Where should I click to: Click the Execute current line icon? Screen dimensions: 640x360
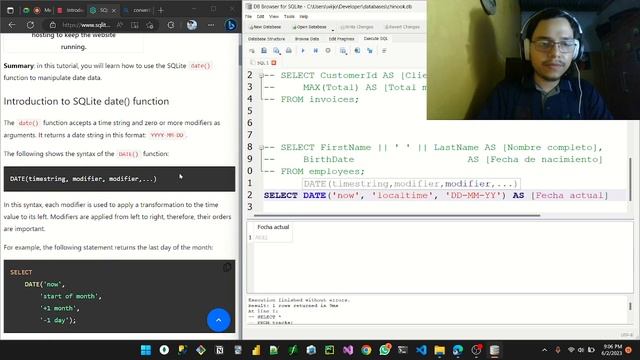(316, 51)
